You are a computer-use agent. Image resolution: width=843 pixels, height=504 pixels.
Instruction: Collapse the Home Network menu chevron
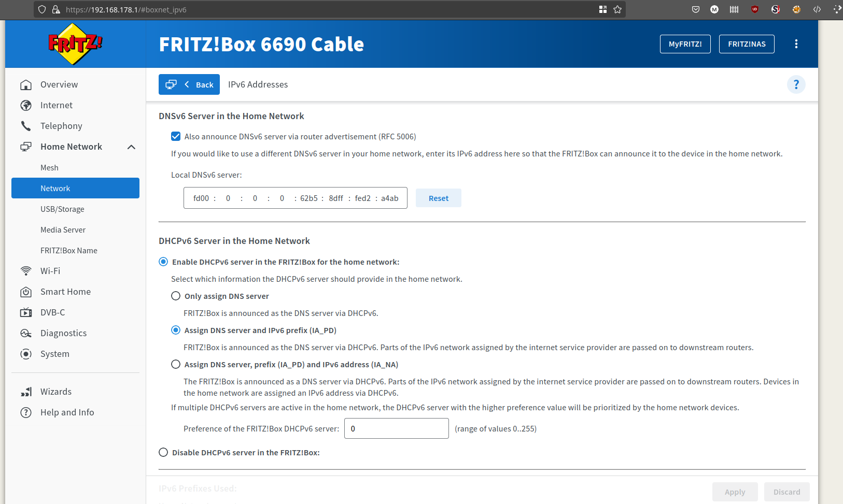pyautogui.click(x=131, y=147)
